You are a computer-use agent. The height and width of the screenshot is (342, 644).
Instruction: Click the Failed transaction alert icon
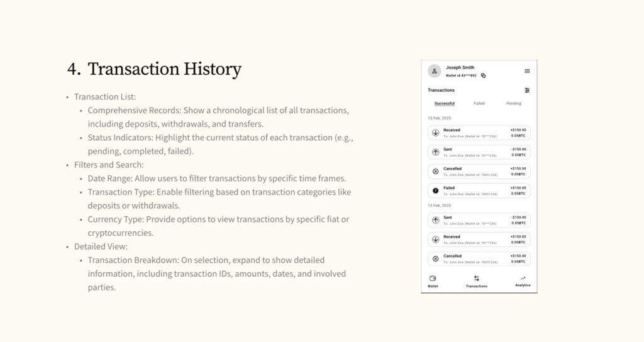pyautogui.click(x=435, y=190)
